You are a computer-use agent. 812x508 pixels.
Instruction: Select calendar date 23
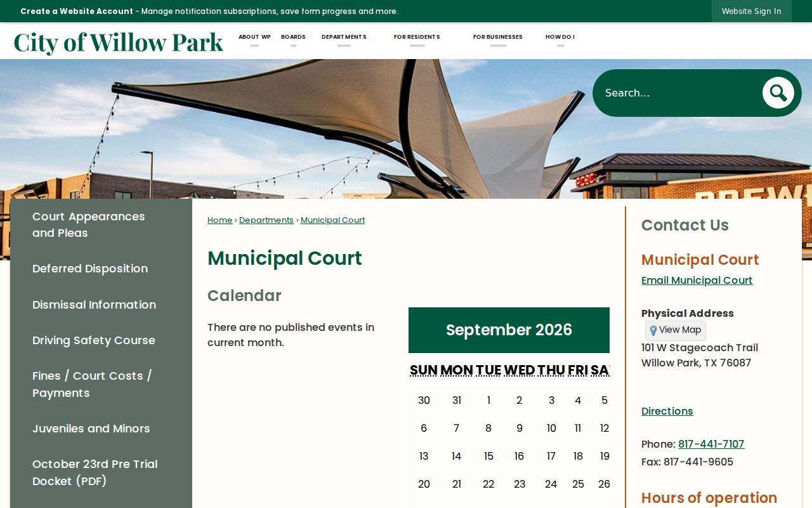click(520, 485)
